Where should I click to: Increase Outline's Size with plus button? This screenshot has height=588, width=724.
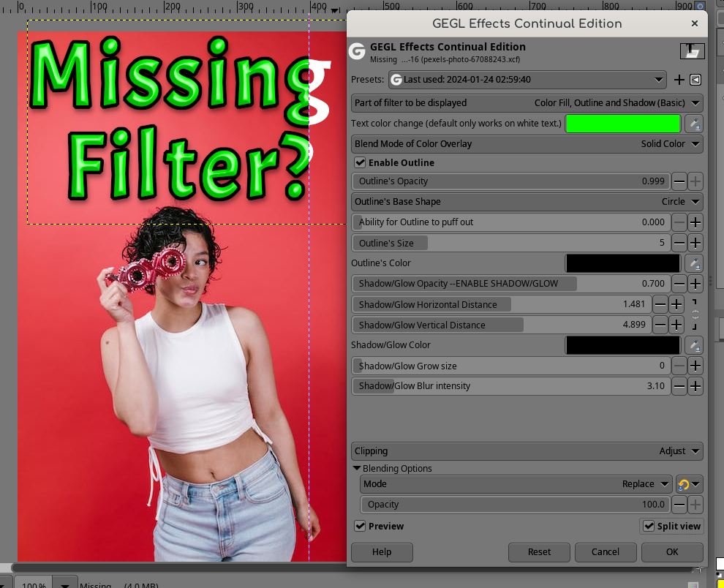[x=695, y=243]
